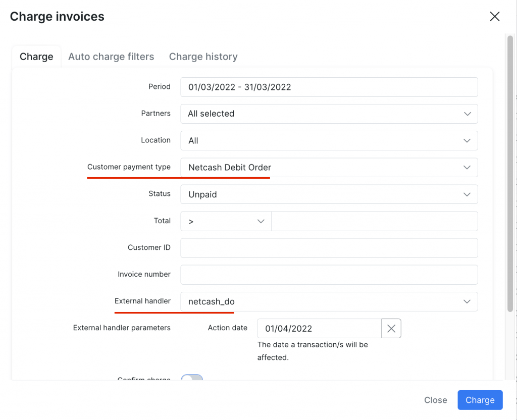This screenshot has width=517, height=420.
Task: Click the Customer ID input field
Action: (x=328, y=248)
